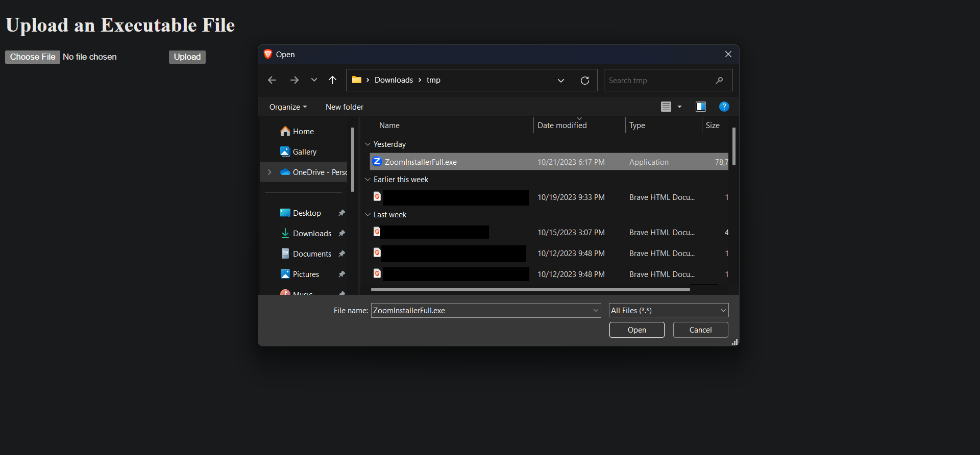Collapse the Last week group
980x455 pixels.
click(x=367, y=215)
